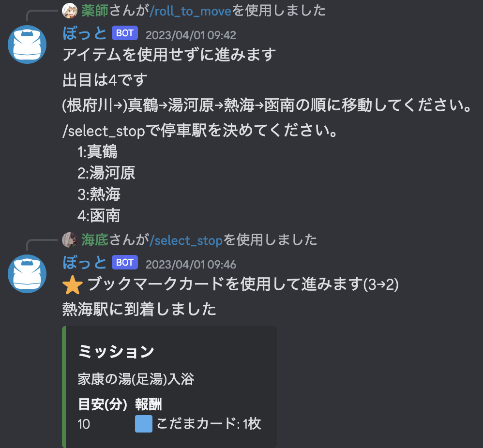Click the 2023/04/01 09:42 timestamp

pyautogui.click(x=191, y=35)
